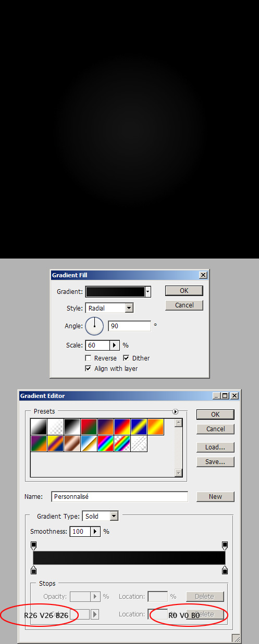
Task: Expand the Gradient picker dropdown arrow
Action: (148, 292)
